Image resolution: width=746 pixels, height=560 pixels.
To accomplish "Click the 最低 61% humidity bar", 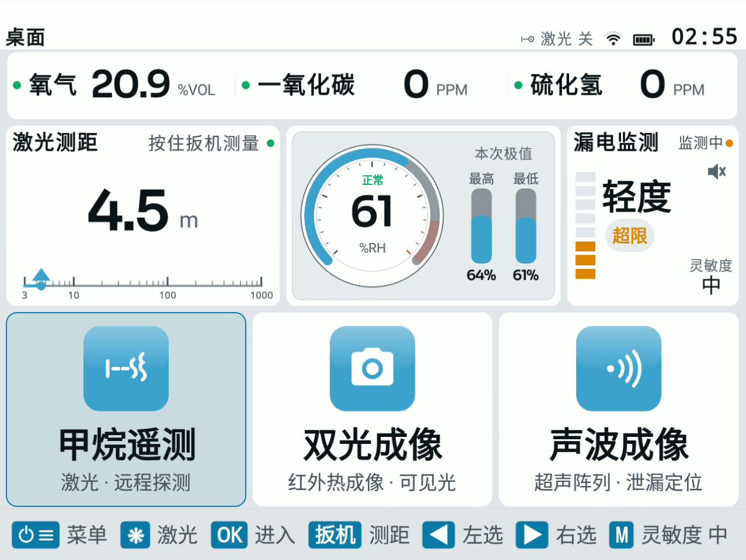I will click(526, 226).
